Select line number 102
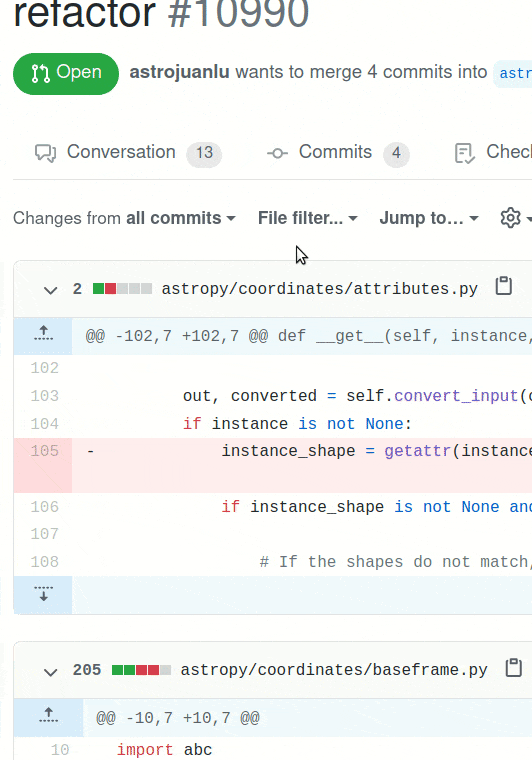The height and width of the screenshot is (760, 532). click(45, 368)
